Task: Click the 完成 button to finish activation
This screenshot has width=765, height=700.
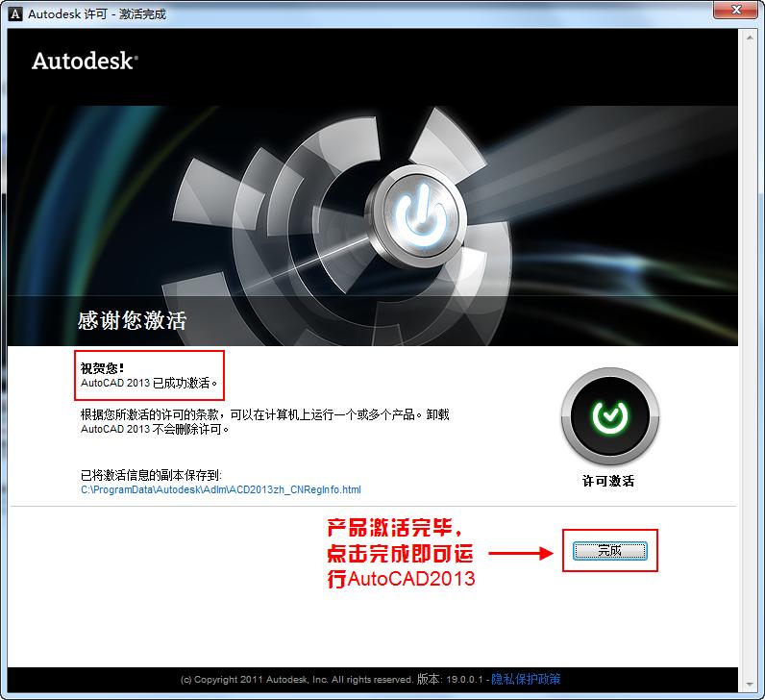Action: pos(610,551)
